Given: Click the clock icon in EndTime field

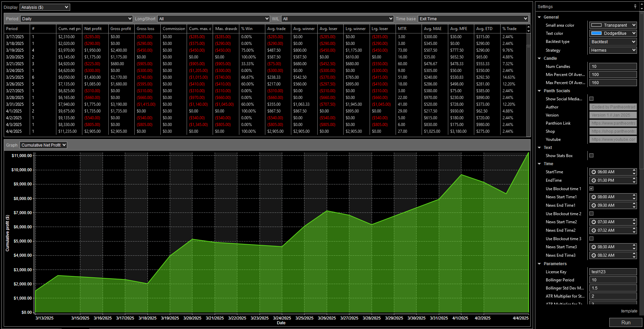Looking at the screenshot, I should (594, 180).
